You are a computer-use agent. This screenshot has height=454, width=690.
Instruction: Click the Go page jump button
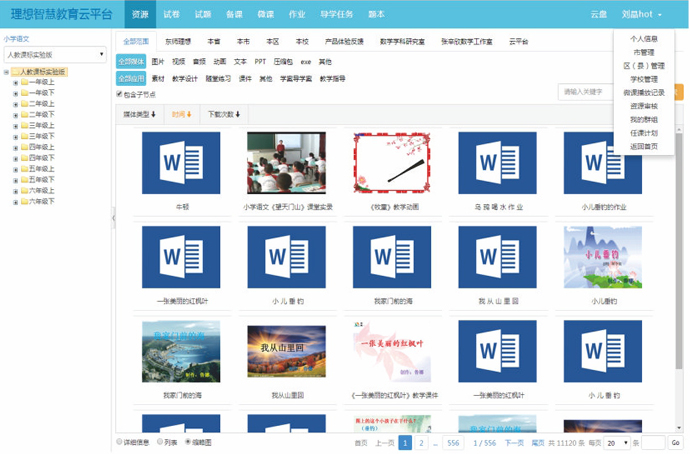(x=675, y=443)
